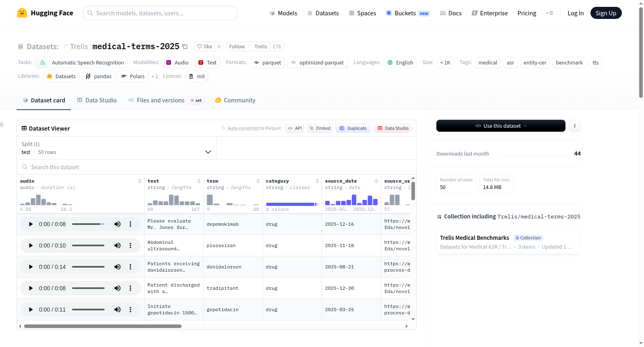Open the Trelis Medical Benchmarks collection card
Screen dimensions: 644x347
[x=508, y=242]
